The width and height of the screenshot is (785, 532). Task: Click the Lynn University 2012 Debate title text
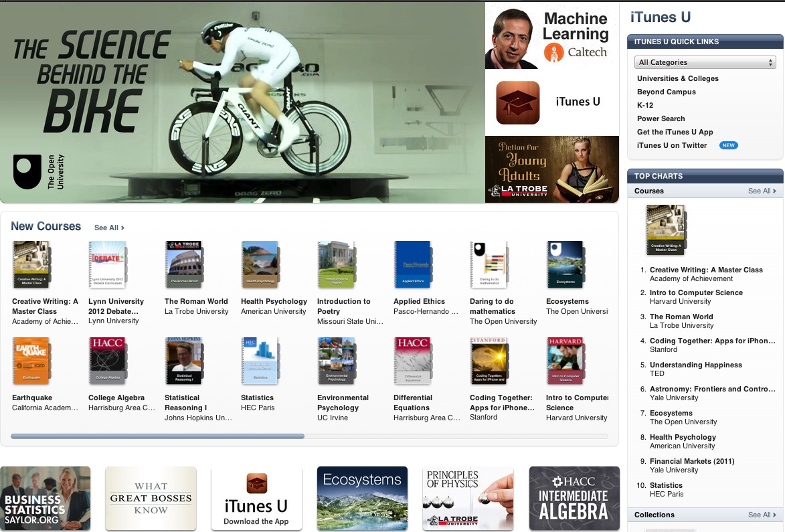pyautogui.click(x=116, y=306)
